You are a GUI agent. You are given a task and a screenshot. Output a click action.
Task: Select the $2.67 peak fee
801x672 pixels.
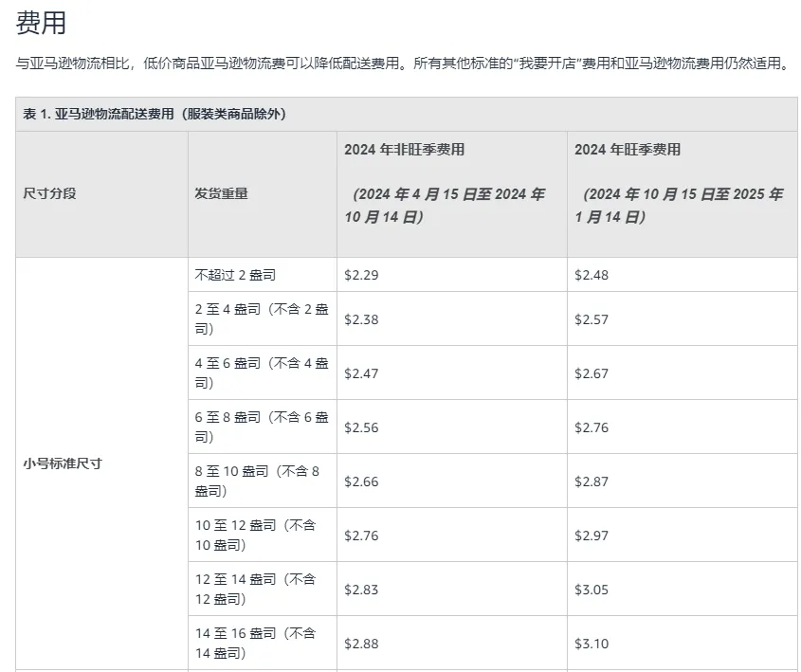point(592,373)
